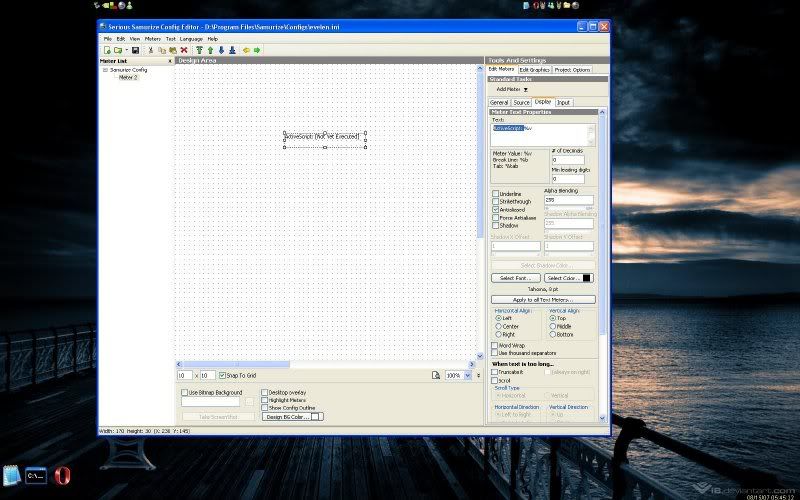Open the View menu

[135, 39]
